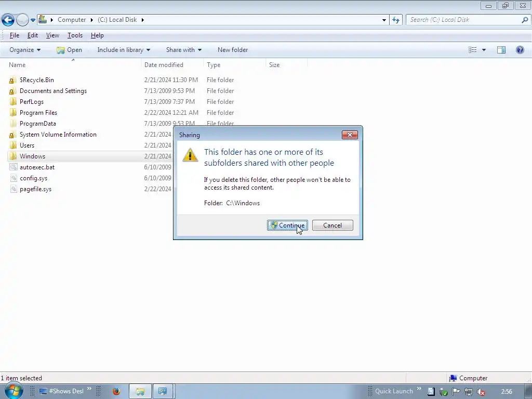Click New folder
532x399 pixels.
tap(233, 50)
